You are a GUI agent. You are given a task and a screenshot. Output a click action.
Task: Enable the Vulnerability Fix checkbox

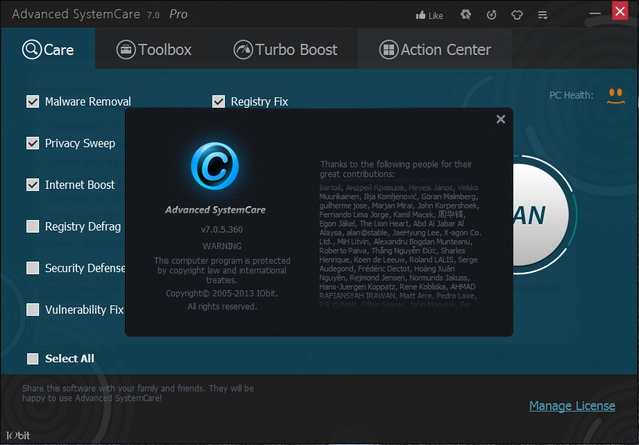tap(33, 309)
